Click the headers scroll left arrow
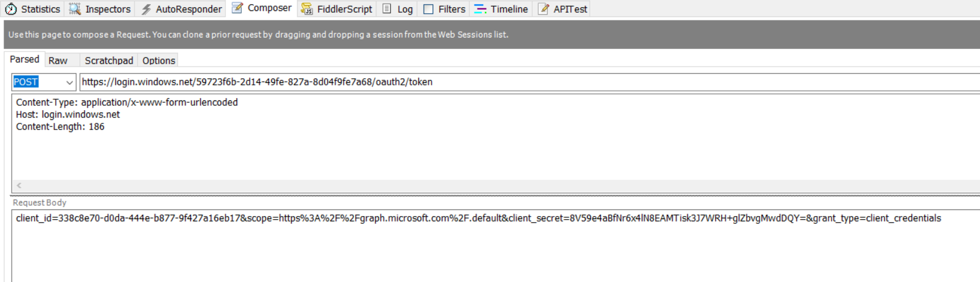This screenshot has width=980, height=282. click(x=19, y=186)
